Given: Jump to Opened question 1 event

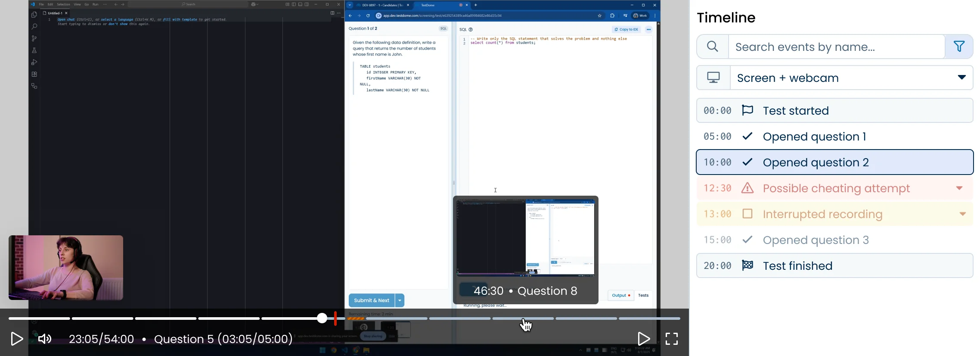Looking at the screenshot, I should click(835, 137).
